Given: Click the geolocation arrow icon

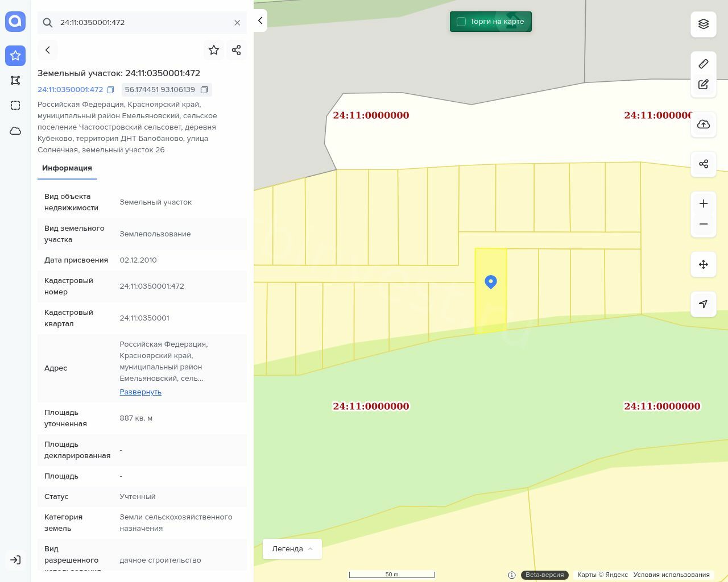Looking at the screenshot, I should tap(704, 304).
